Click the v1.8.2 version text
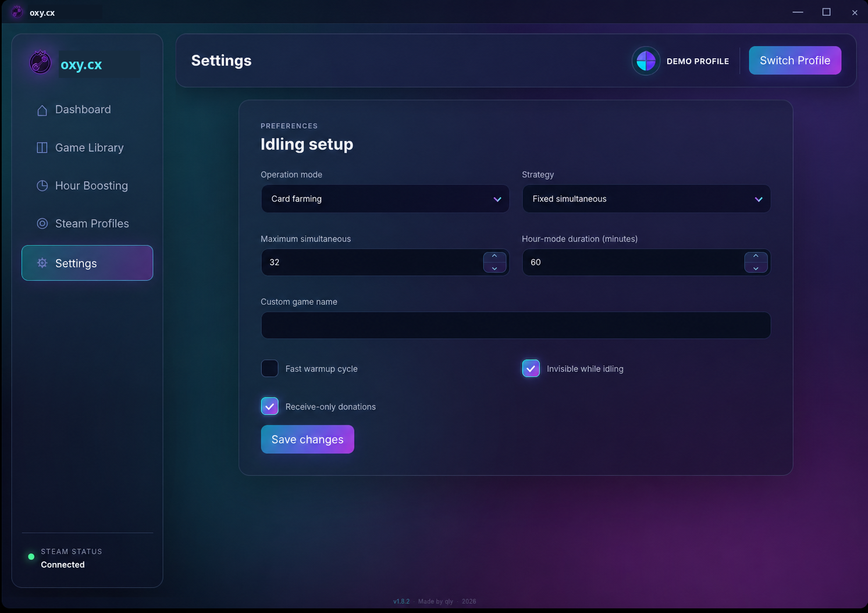868x613 pixels. [x=401, y=601]
